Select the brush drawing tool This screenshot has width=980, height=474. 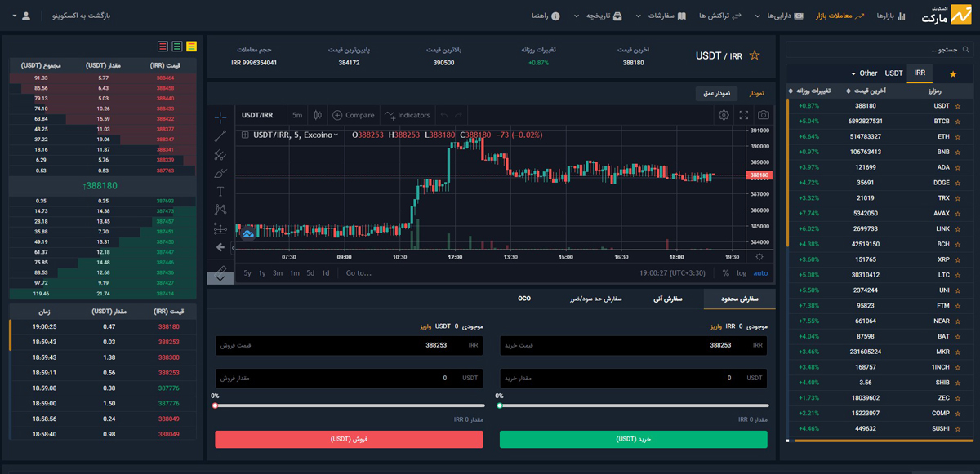tap(220, 173)
